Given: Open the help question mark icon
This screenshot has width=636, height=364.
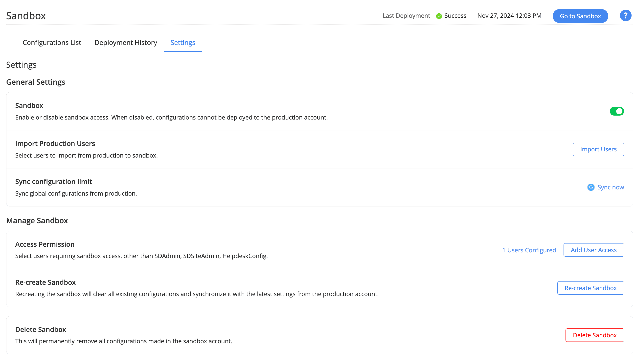Looking at the screenshot, I should click(625, 16).
